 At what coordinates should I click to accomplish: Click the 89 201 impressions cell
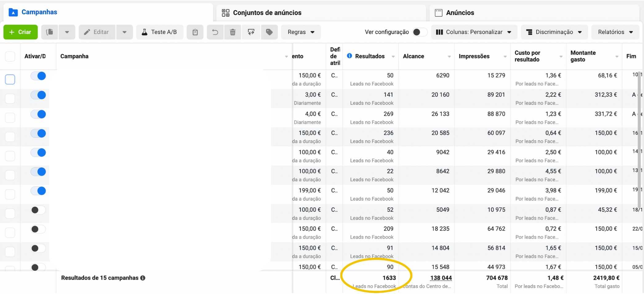coord(496,95)
